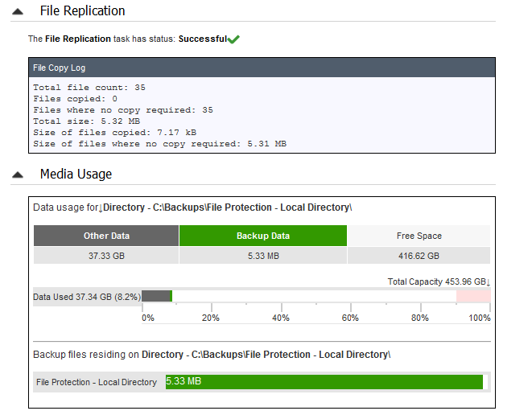
Task: Select the Free Space legend header
Action: tap(419, 236)
